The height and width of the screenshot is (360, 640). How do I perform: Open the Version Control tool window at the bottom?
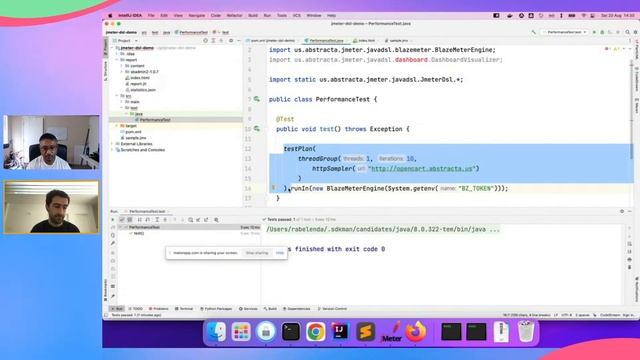(332, 309)
